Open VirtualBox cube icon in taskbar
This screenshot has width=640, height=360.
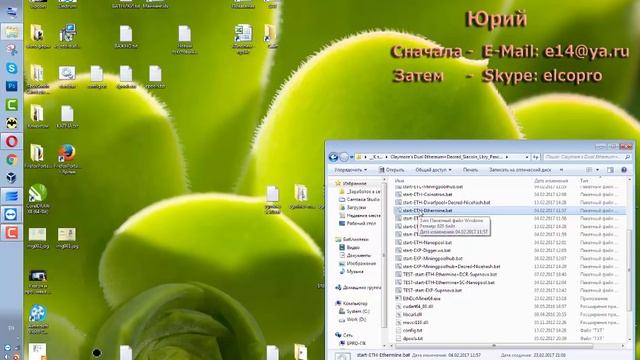click(11, 178)
